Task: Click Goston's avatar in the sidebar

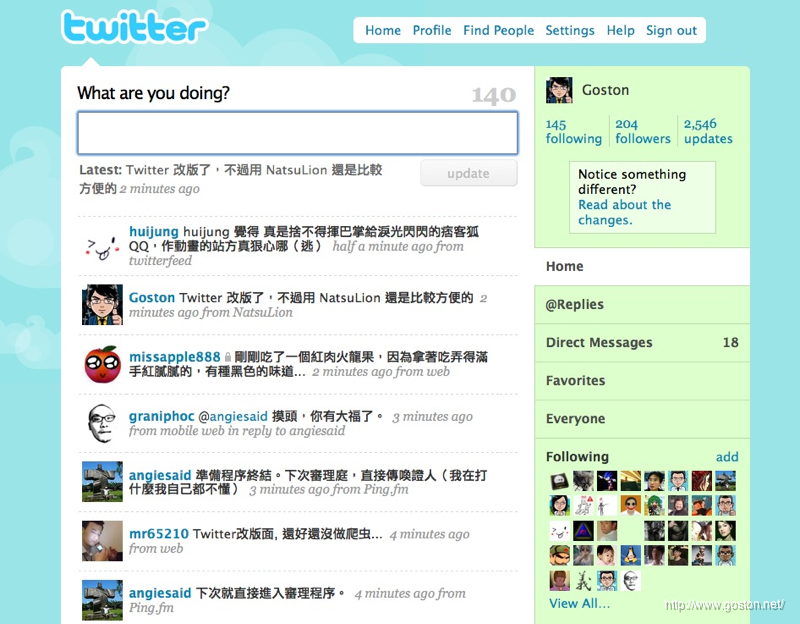Action: [x=559, y=90]
